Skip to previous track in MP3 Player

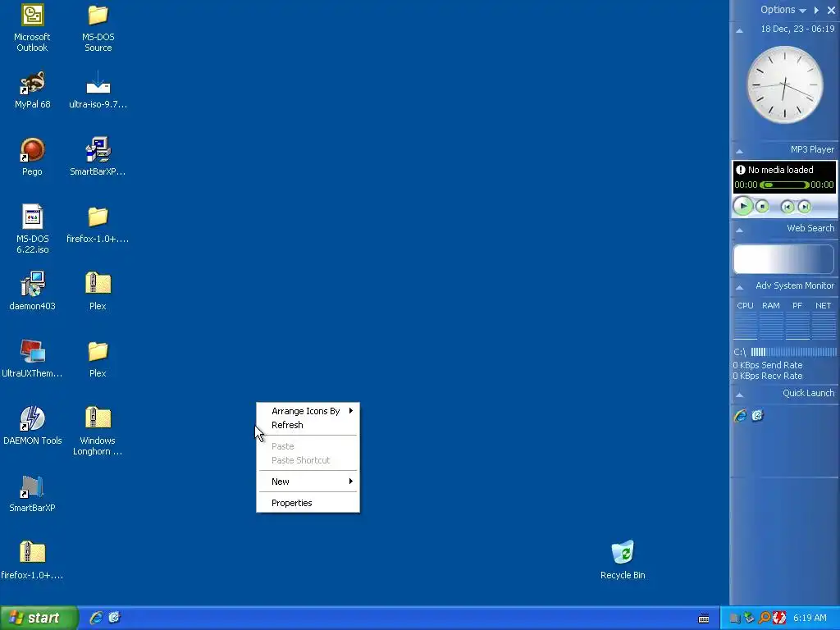[x=787, y=207]
